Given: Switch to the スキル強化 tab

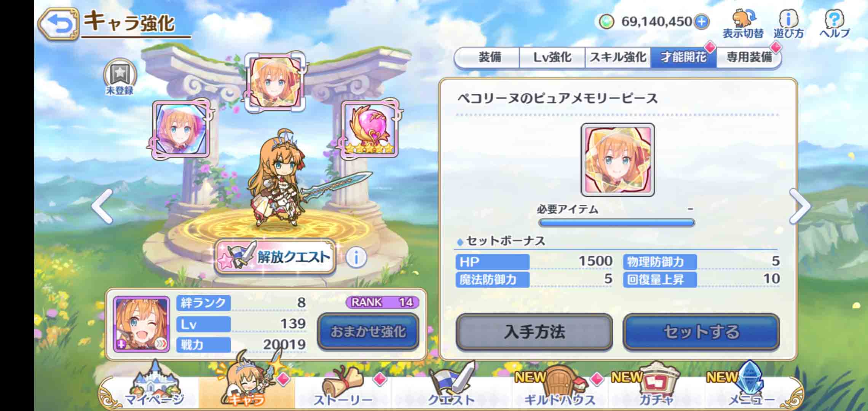Looking at the screenshot, I should (617, 57).
